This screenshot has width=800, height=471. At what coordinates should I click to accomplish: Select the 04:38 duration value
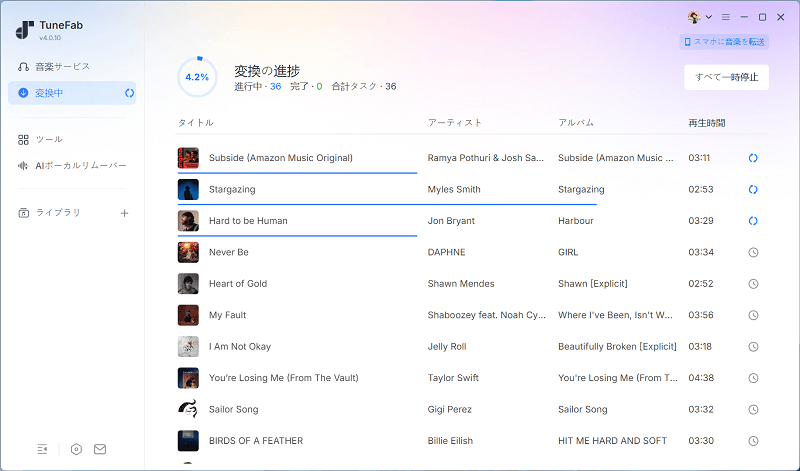point(701,378)
